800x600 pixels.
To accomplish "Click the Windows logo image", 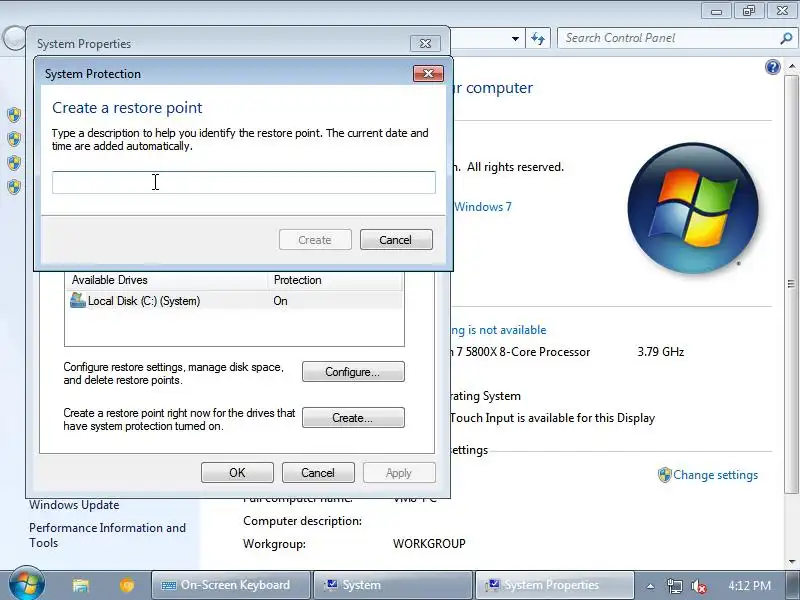I will pos(693,208).
